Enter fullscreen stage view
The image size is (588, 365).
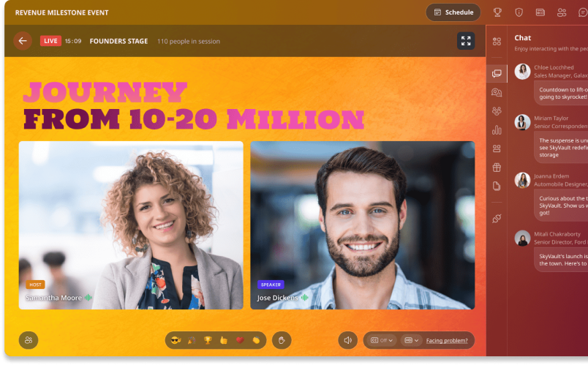(x=466, y=41)
